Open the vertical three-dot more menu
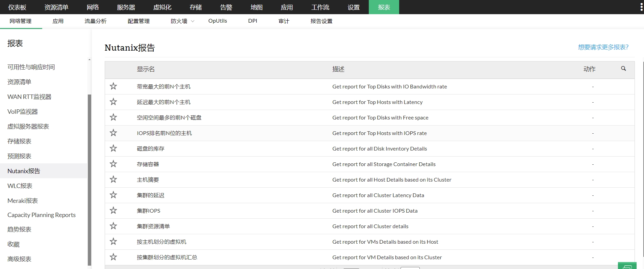 click(641, 7)
